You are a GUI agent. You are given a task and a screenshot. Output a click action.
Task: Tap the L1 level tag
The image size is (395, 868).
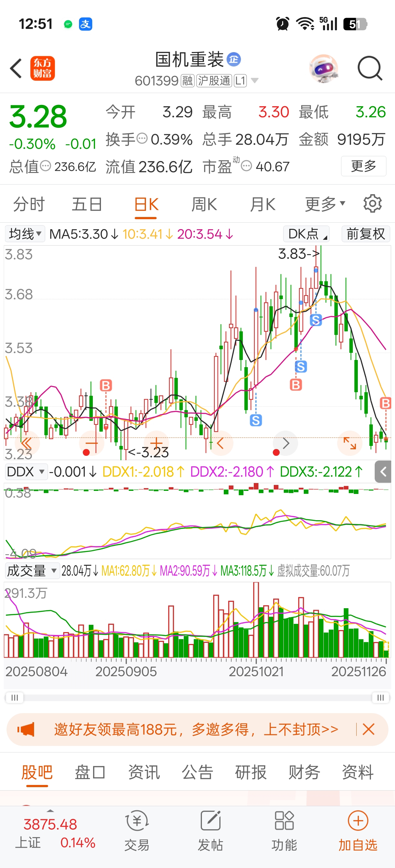click(x=240, y=81)
